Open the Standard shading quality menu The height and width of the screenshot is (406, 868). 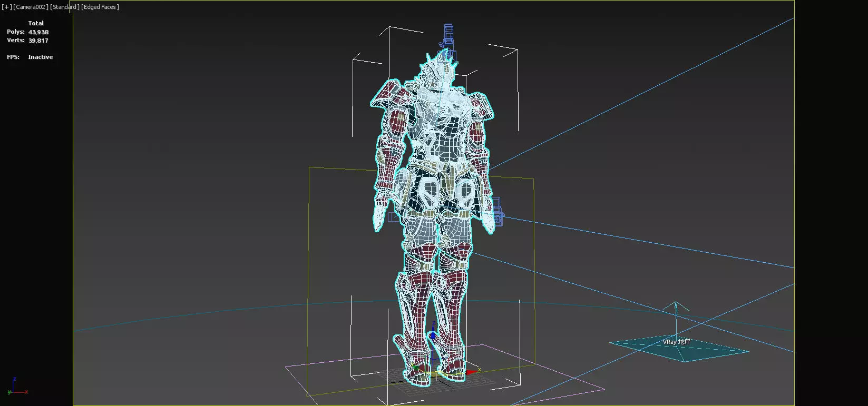pos(65,7)
